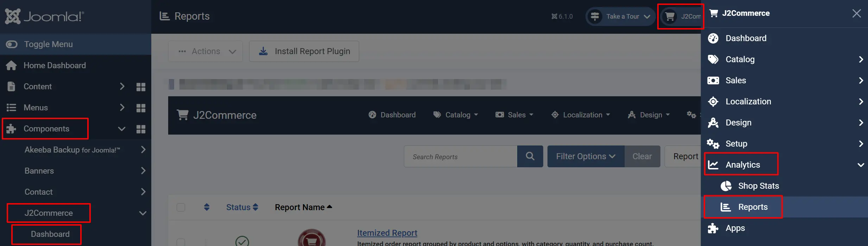Click the Joomla 6.1.0 version indicator
Image resolution: width=868 pixels, height=246 pixels.
[562, 17]
